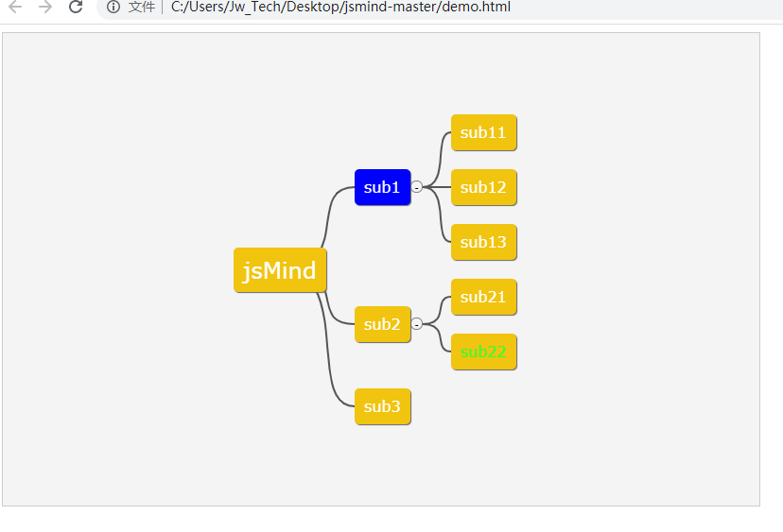Select the sub13 node
The height and width of the screenshot is (532, 783).
pyautogui.click(x=484, y=242)
